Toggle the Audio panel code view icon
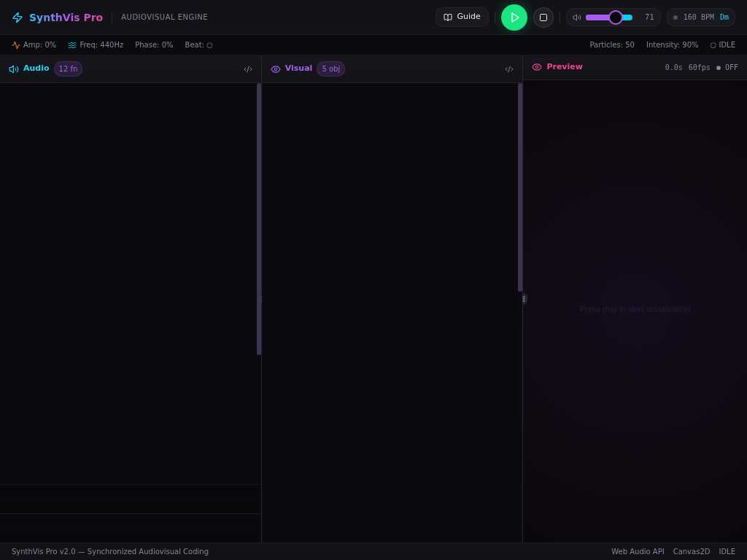747x560 pixels. point(248,69)
